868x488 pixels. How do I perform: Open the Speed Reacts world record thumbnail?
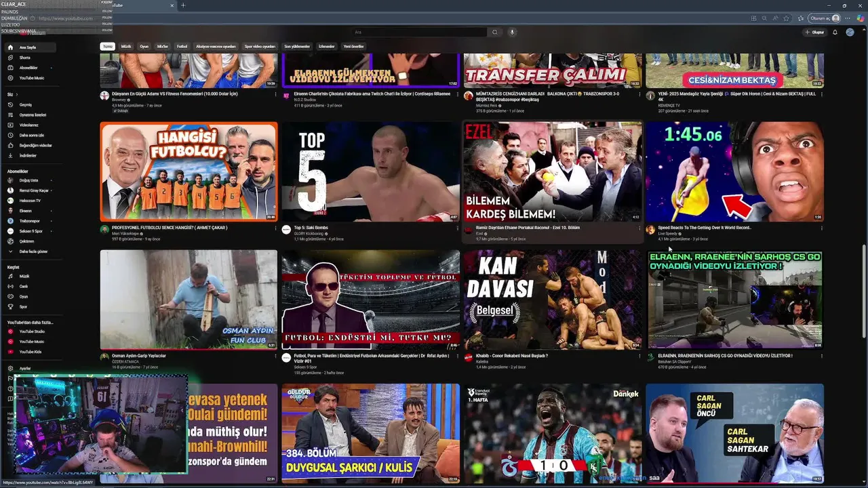734,171
